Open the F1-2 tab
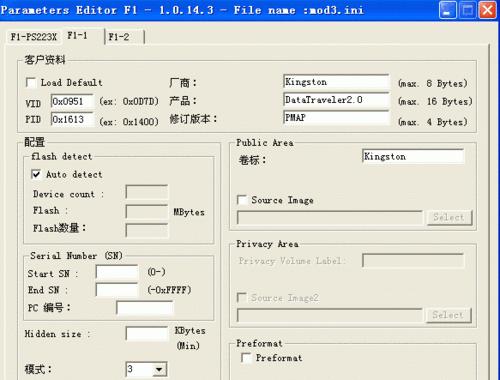Viewport: 500px width, 380px height. pyautogui.click(x=125, y=36)
